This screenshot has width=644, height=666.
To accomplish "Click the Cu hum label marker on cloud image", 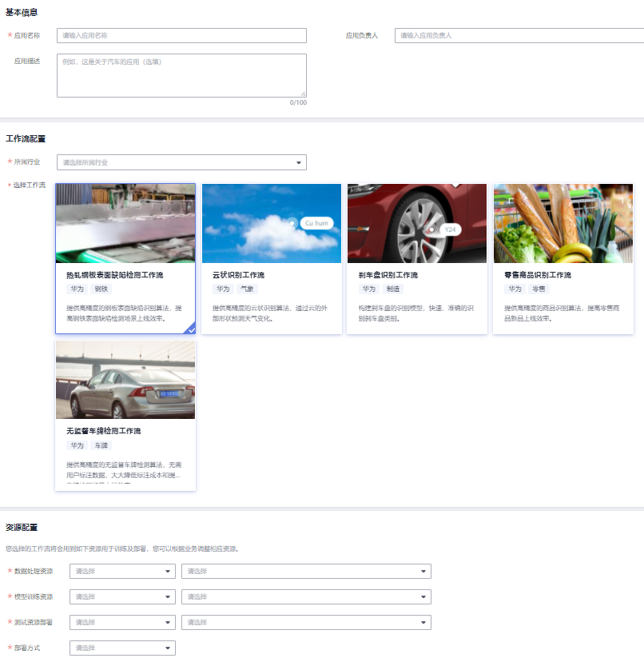I will tap(316, 223).
